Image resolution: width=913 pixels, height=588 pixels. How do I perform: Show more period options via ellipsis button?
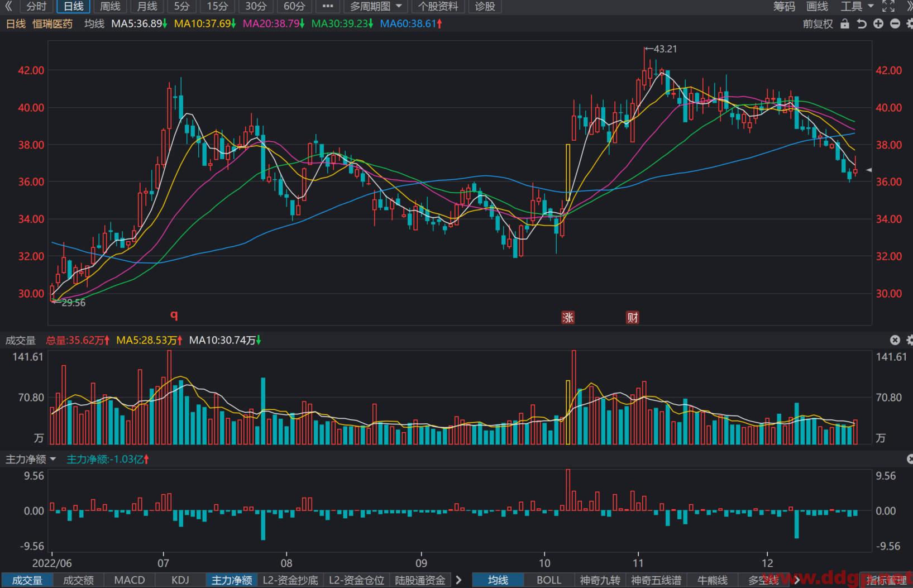coord(328,6)
